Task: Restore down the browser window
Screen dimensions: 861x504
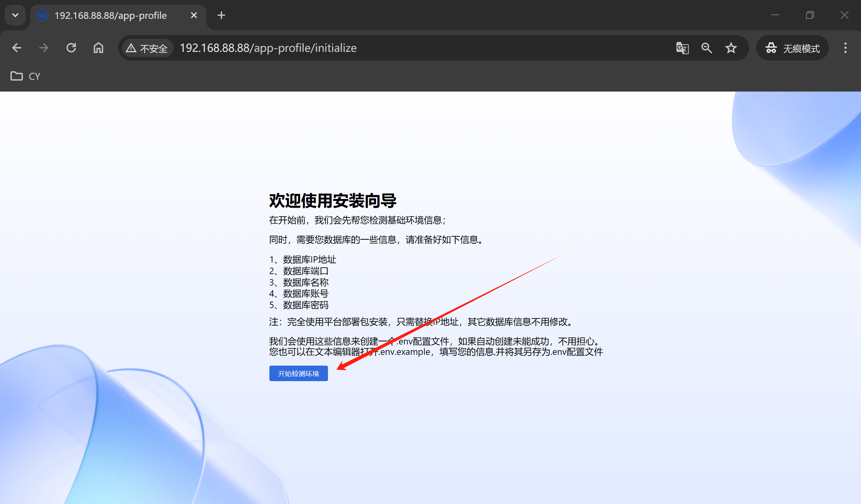Action: [x=810, y=15]
